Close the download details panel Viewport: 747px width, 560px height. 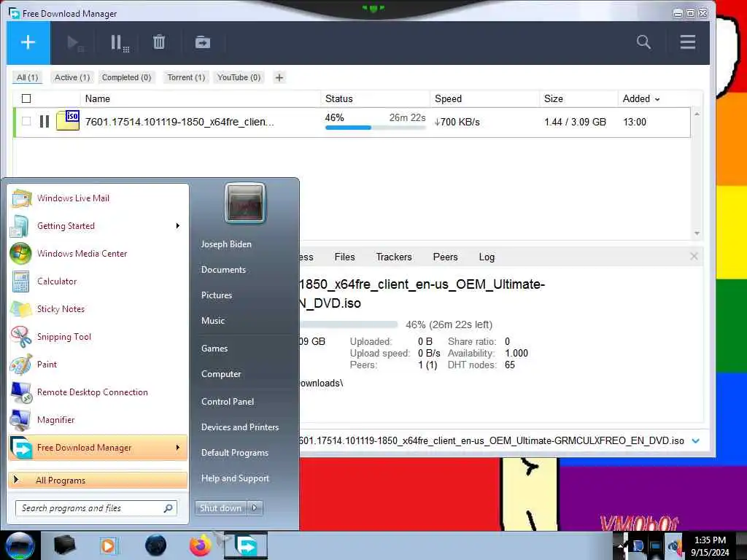point(694,256)
